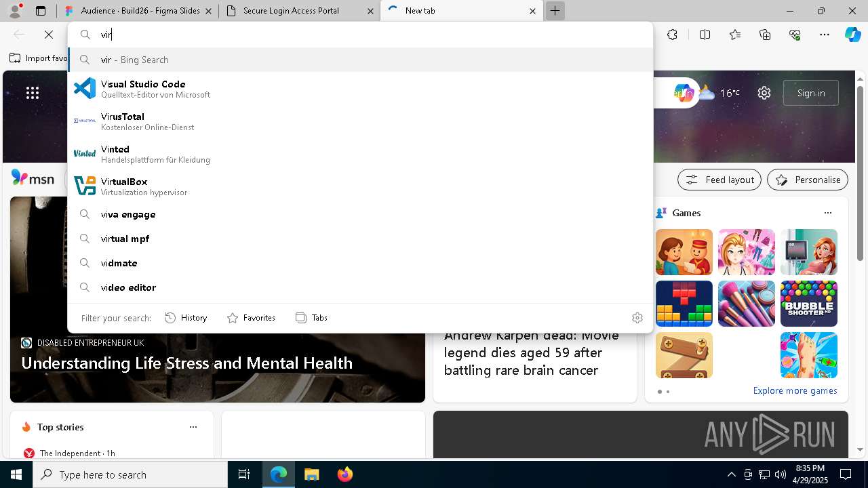Open Task View on taskbar
This screenshot has height=488, width=868.
click(244, 474)
